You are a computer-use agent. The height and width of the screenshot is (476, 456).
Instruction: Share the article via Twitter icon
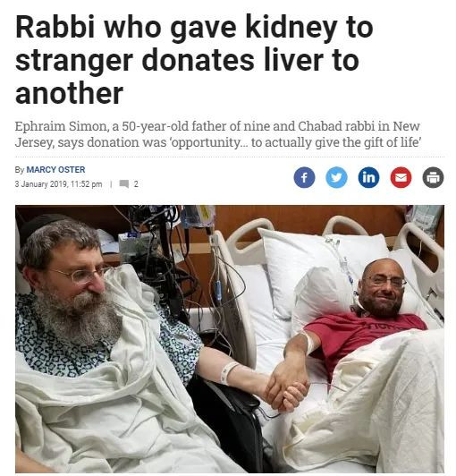coord(336,177)
